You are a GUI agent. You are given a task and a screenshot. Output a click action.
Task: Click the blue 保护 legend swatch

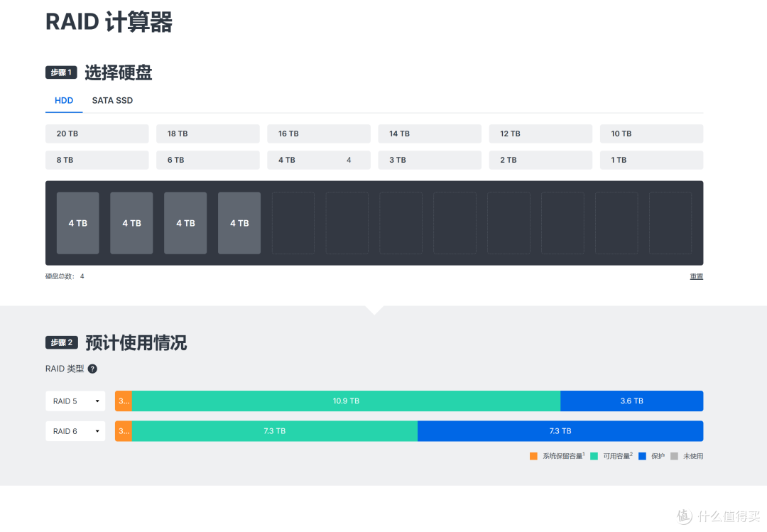[643, 456]
